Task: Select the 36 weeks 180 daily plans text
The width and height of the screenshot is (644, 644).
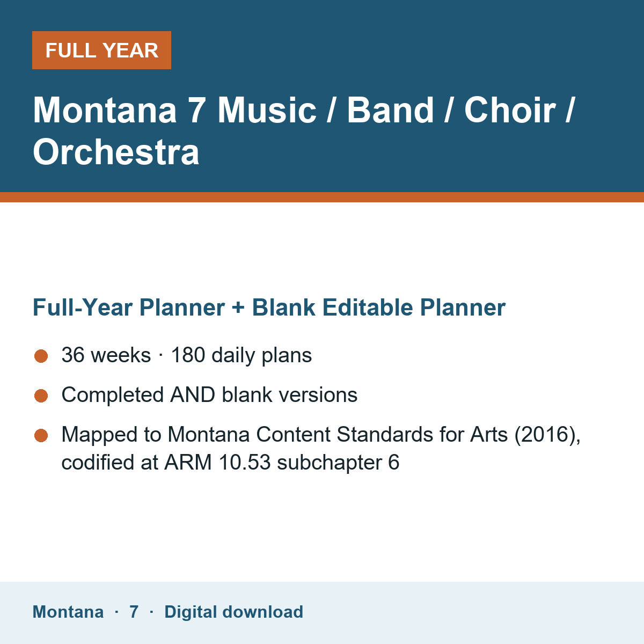Action: pos(187,355)
